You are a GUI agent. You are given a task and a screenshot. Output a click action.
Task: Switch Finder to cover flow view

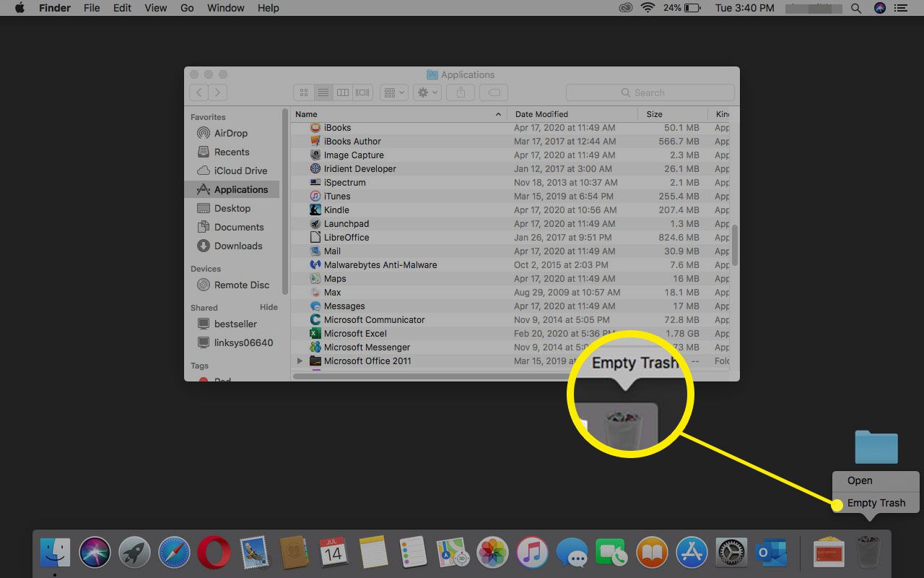point(362,92)
